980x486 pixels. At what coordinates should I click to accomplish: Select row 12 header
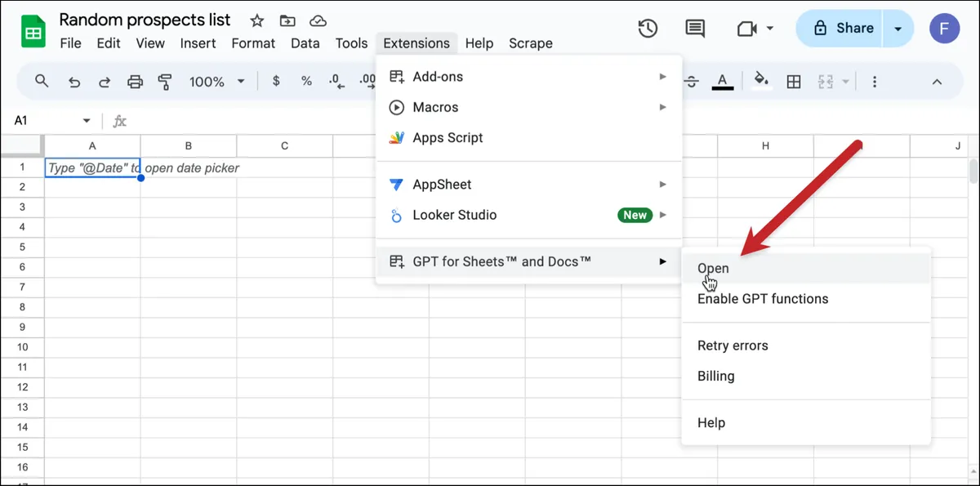click(22, 387)
